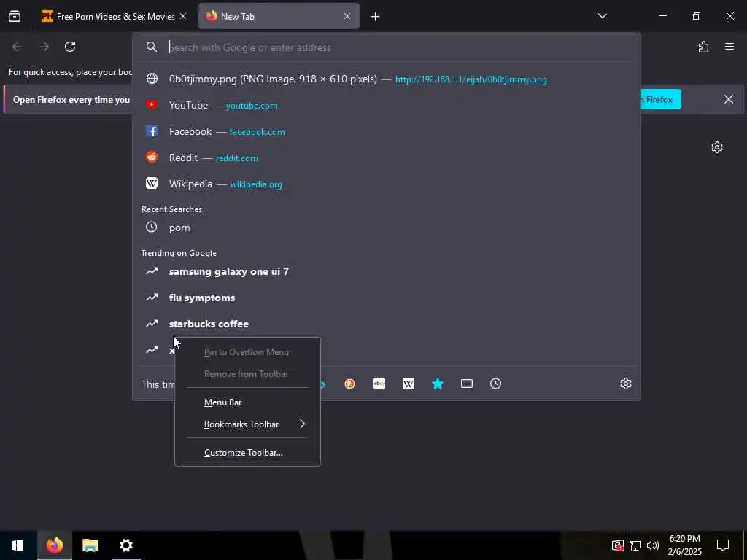Click trending arrow icon beside flu symptoms
The width and height of the screenshot is (747, 560).
[152, 297]
